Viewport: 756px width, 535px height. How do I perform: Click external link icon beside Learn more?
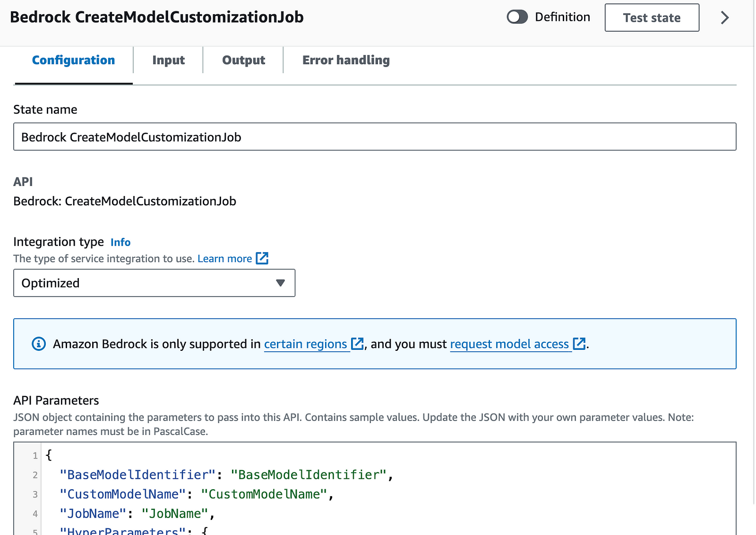click(x=262, y=258)
